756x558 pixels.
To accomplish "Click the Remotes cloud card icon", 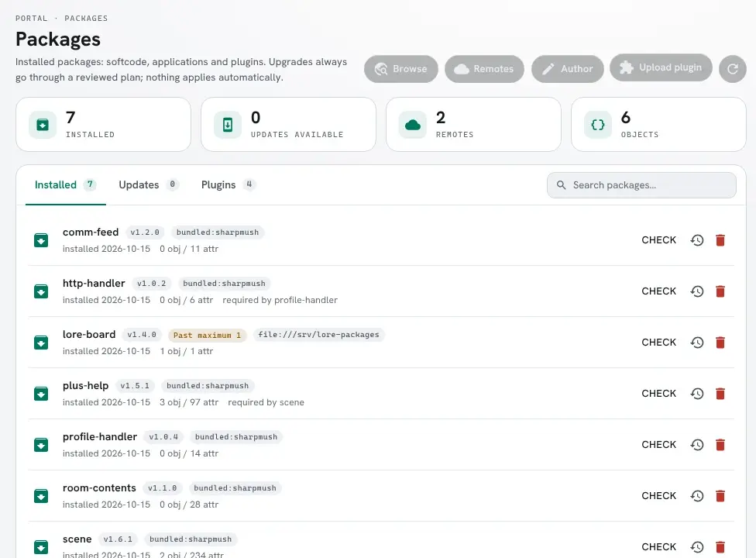I will tap(413, 125).
